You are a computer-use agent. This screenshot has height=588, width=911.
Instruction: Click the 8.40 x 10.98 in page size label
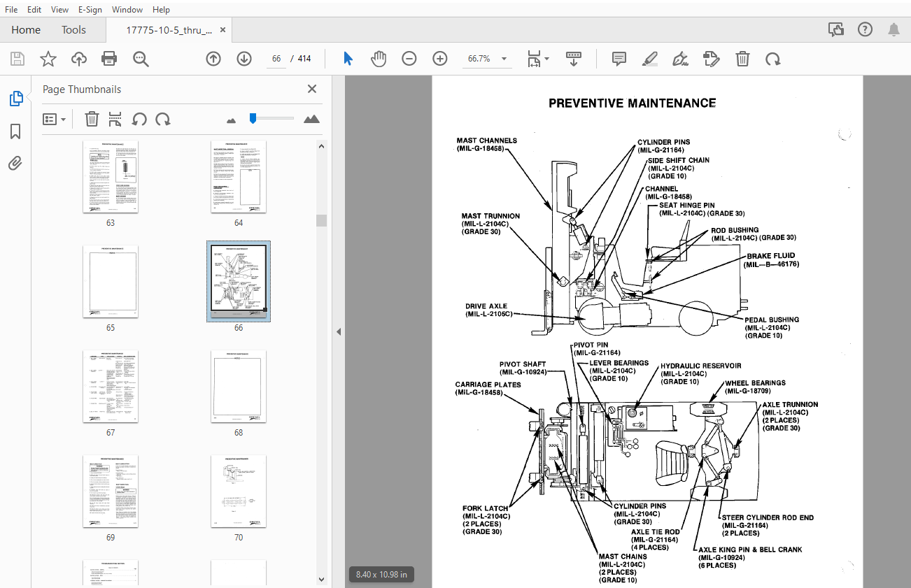(381, 574)
